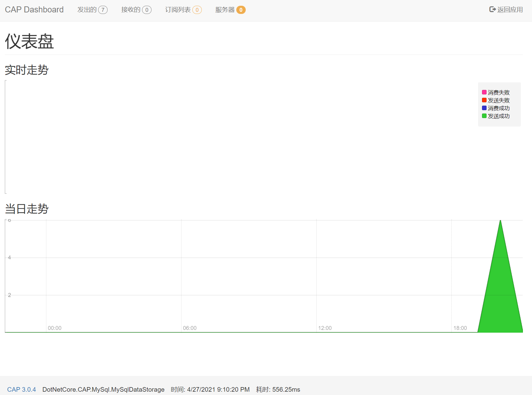Click the 00:00 time axis label
Viewport: 532px width, 395px height.
click(55, 328)
